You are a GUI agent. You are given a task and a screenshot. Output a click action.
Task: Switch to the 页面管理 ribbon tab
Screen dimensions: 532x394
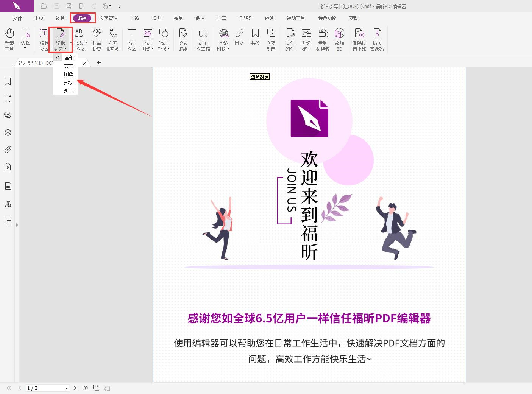(108, 18)
